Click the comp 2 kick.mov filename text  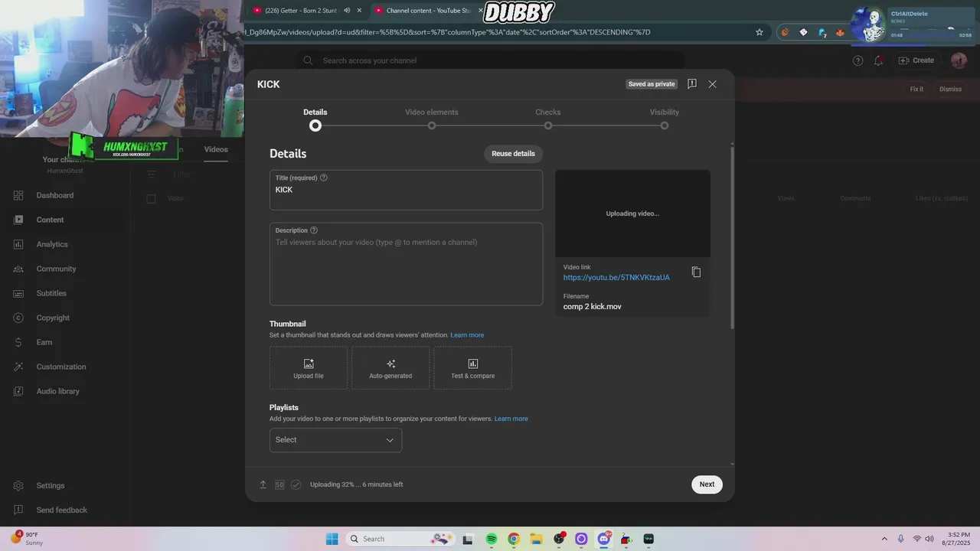593,307
